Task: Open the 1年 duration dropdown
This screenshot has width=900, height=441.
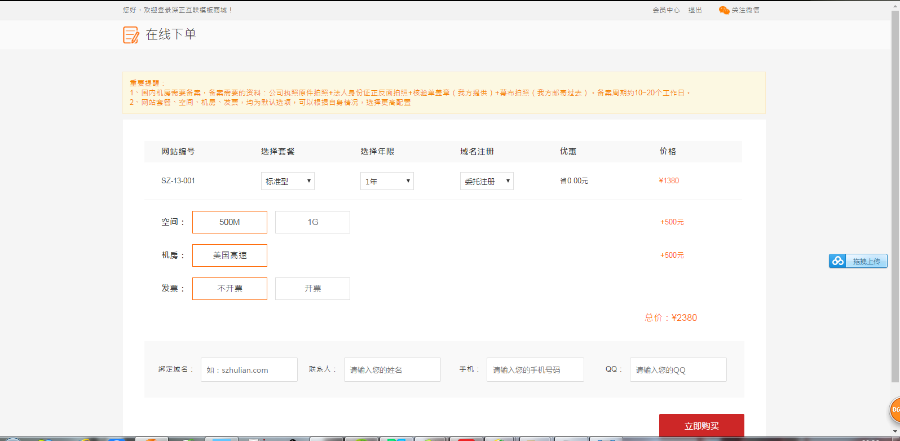Action: pos(387,181)
